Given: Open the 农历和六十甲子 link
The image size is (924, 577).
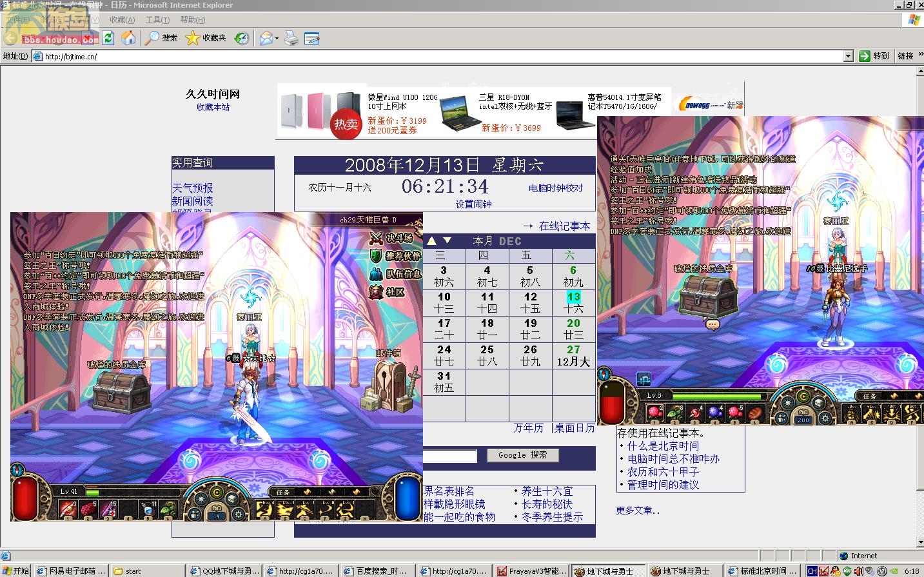Looking at the screenshot, I should (663, 472).
